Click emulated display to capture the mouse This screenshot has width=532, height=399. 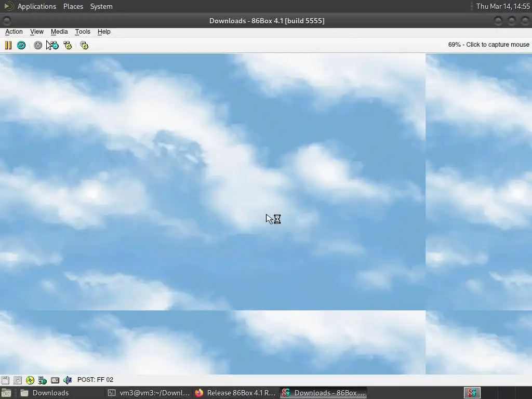[266, 214]
